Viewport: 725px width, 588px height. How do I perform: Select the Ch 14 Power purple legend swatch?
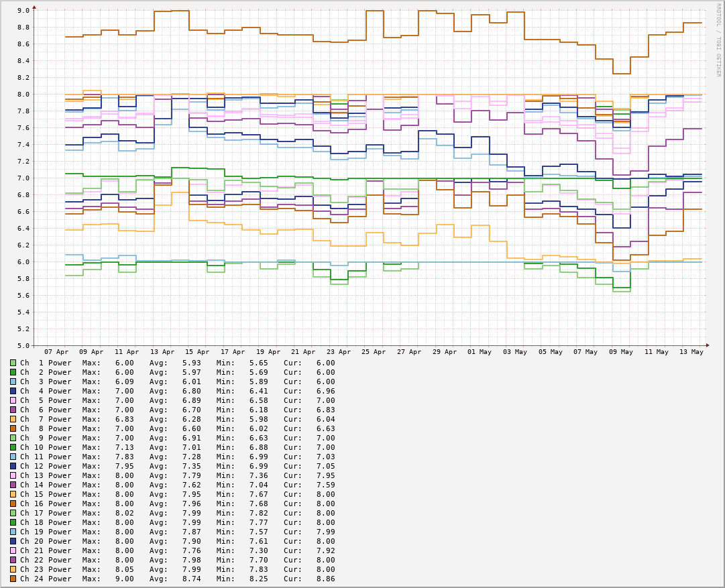point(13,485)
